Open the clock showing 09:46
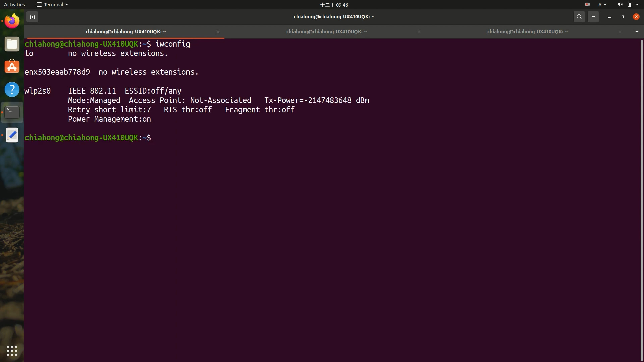 coord(334,5)
